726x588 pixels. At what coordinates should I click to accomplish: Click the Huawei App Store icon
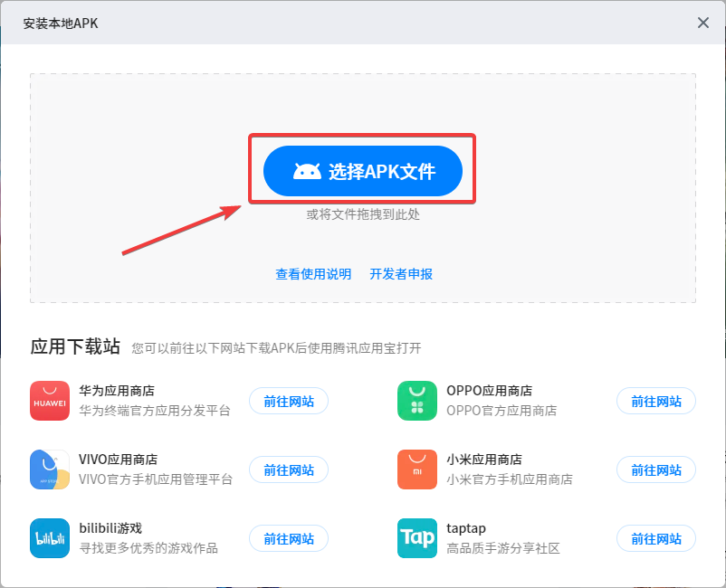pyautogui.click(x=49, y=401)
